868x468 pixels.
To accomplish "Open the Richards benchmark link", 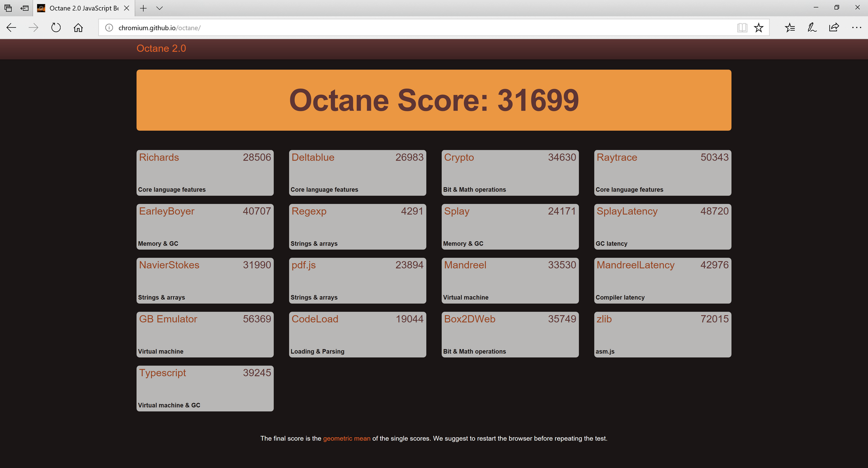I will click(159, 157).
